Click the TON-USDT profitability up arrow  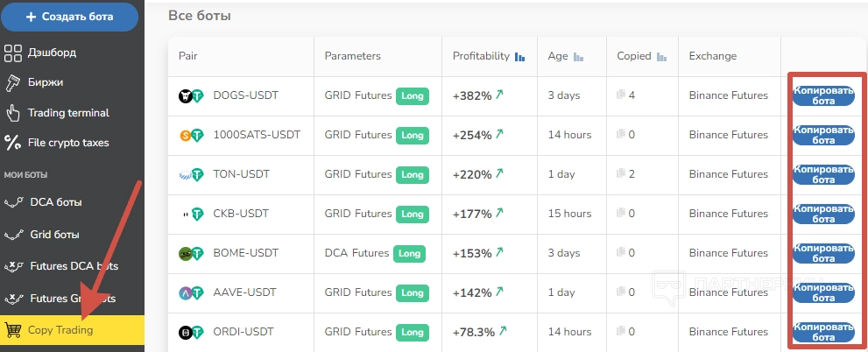click(499, 173)
